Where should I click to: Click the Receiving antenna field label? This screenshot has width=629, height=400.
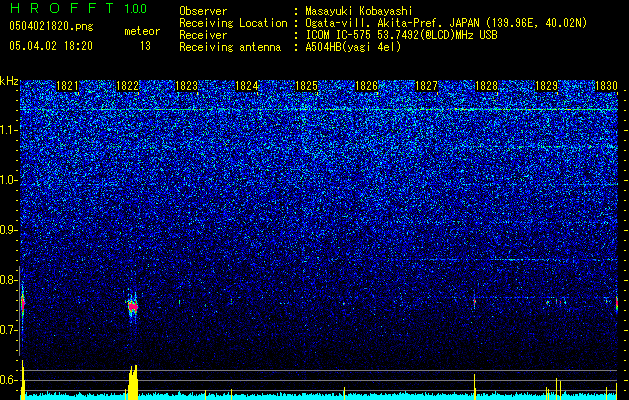[x=230, y=47]
